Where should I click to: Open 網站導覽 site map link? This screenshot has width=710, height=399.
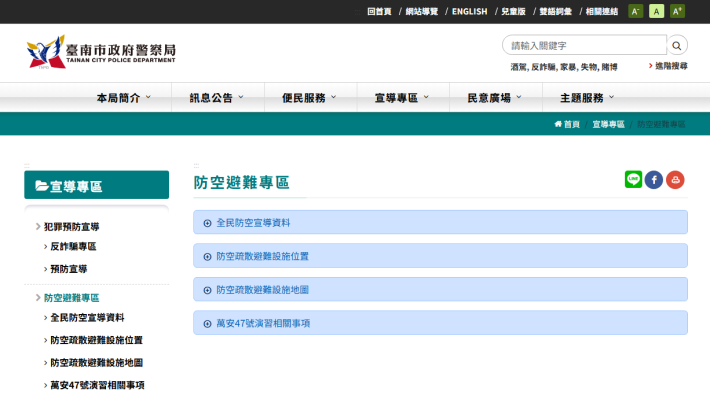(422, 11)
